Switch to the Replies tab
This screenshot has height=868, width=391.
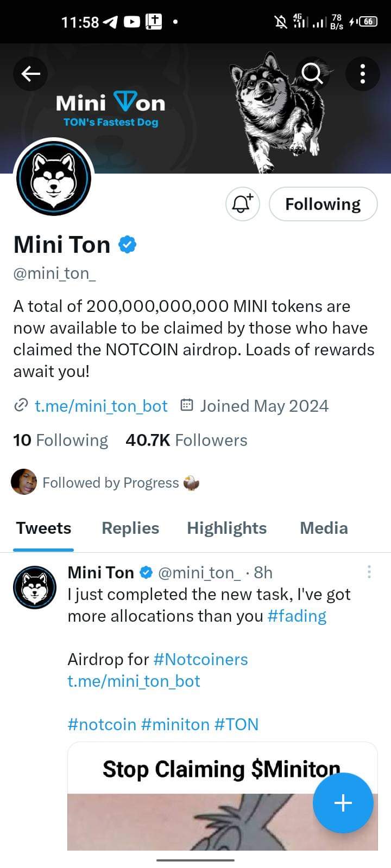click(x=130, y=528)
